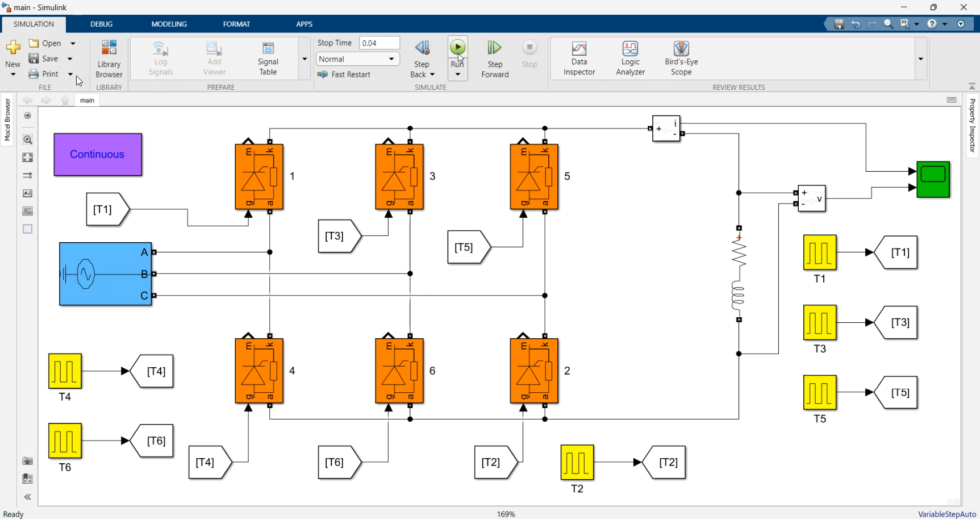Launch the Bird's-Eye Scope
Screen dimensions: 980x519
pos(681,59)
